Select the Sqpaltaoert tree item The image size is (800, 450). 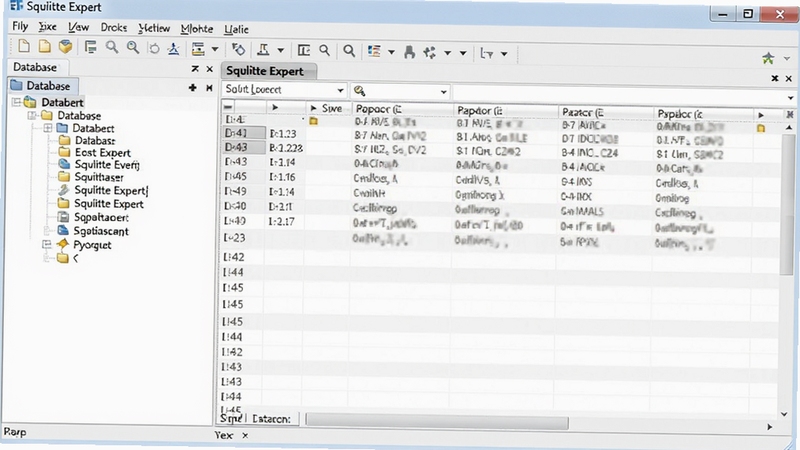(x=101, y=217)
